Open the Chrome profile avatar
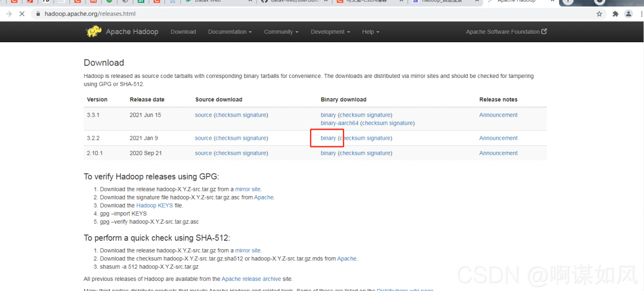Screen dimensions: 644x291 pos(628,14)
